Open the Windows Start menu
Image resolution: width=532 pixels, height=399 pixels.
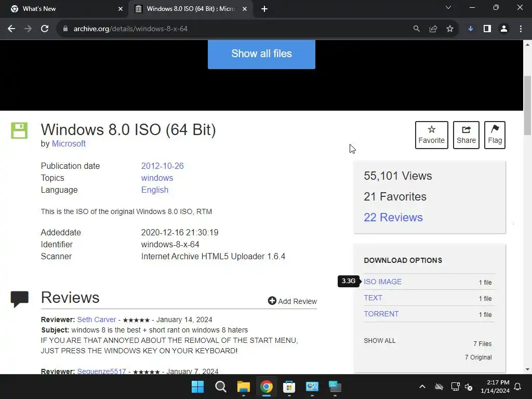click(198, 387)
